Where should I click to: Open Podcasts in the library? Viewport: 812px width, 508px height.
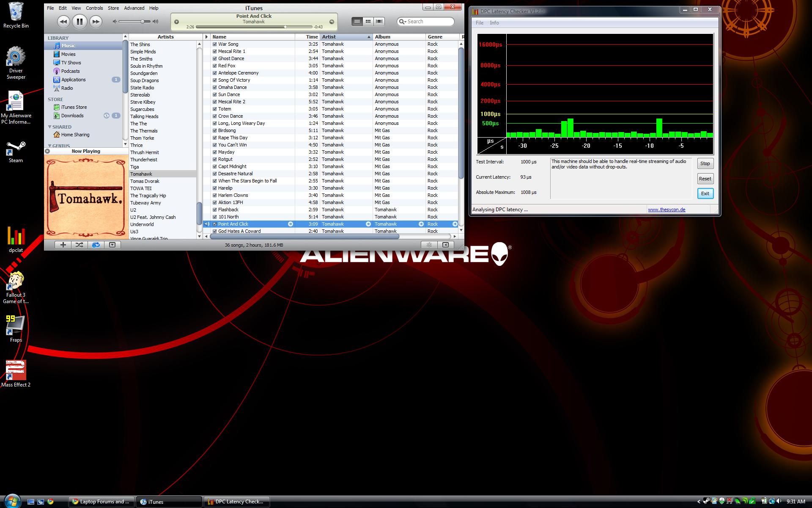(70, 71)
